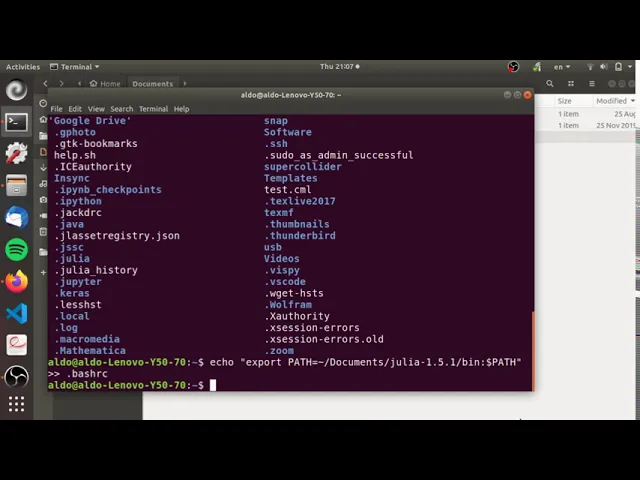This screenshot has width=640, height=480.
Task: Toggle grid view in the Files window
Action: 571,84
